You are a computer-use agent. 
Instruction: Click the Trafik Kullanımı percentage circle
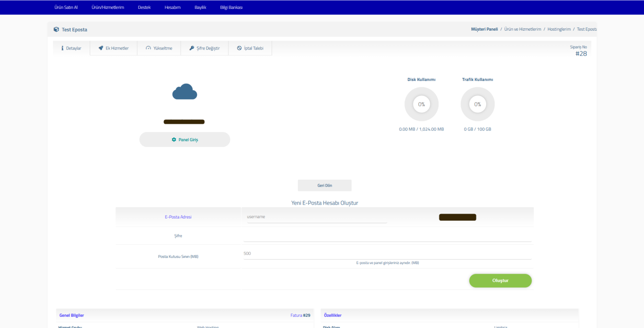pos(477,104)
